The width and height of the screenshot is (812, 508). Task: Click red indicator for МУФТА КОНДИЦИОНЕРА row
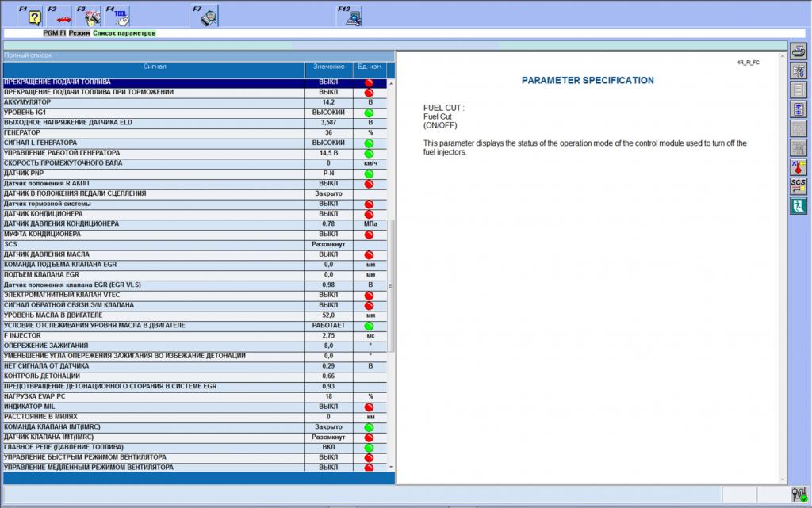369,235
